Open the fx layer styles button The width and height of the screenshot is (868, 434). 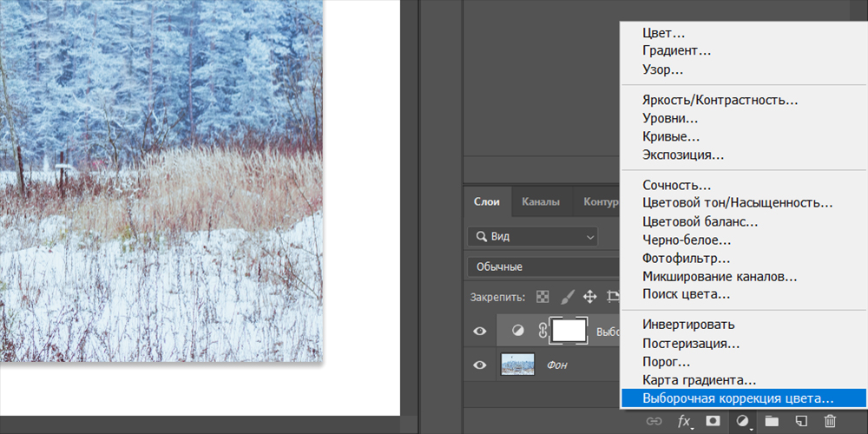684,421
